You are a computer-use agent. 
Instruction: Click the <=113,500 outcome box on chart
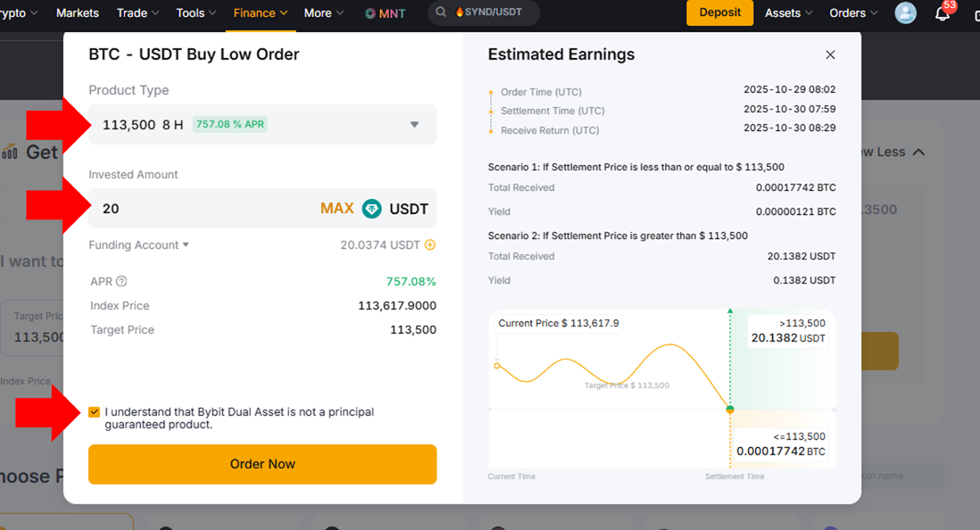click(x=781, y=444)
